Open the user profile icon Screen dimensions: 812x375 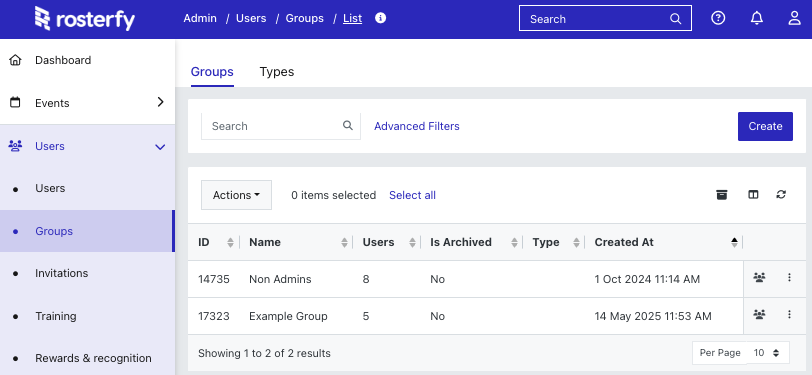click(794, 19)
